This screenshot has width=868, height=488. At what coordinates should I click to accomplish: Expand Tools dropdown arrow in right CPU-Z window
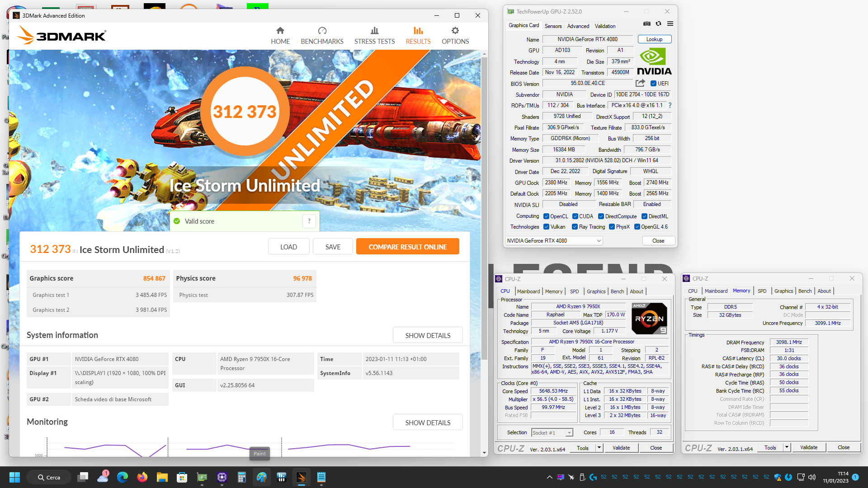pos(787,448)
